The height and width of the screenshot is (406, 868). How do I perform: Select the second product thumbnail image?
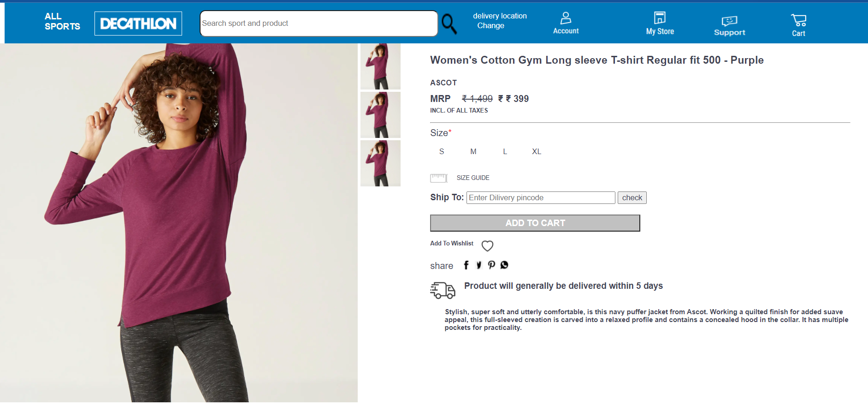point(380,114)
